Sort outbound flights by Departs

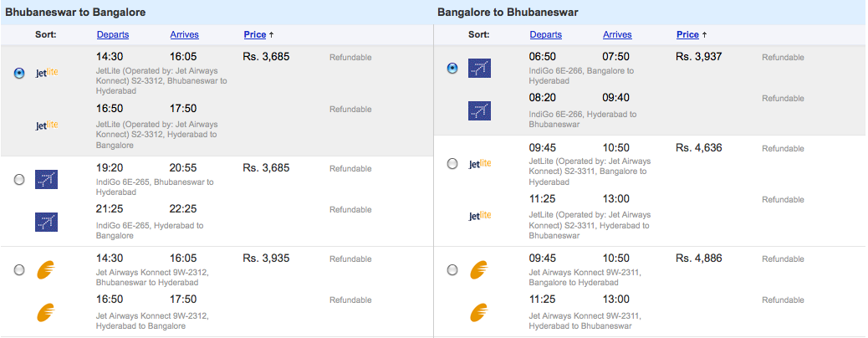(x=113, y=34)
